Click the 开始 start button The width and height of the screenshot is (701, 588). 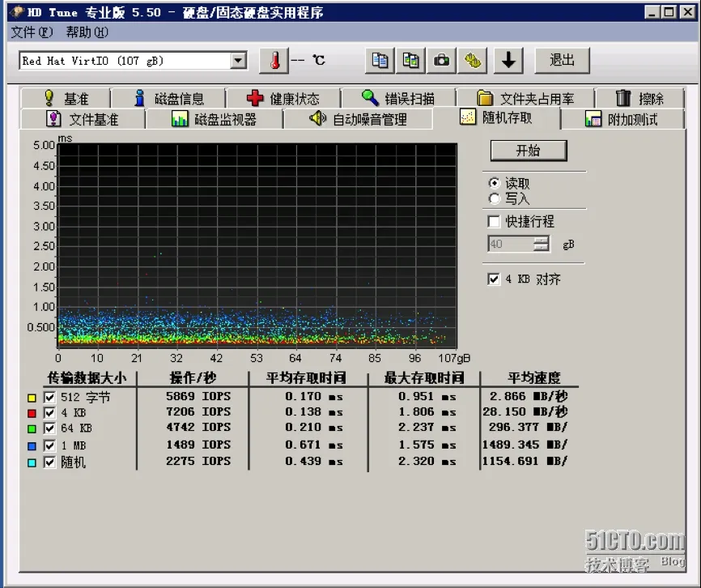coord(529,151)
